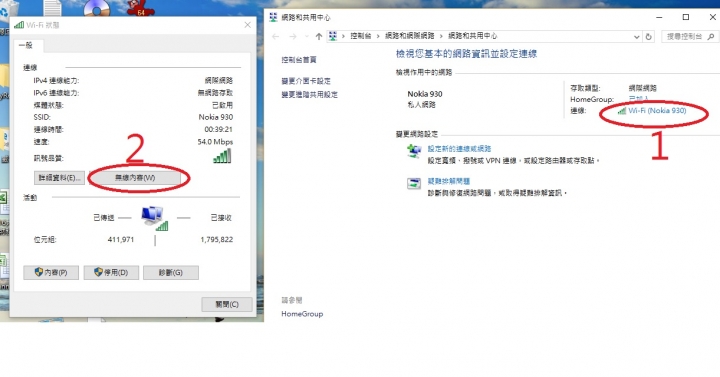The width and height of the screenshot is (720, 377).
Task: Click the 私人網路 network type text
Action: click(422, 105)
